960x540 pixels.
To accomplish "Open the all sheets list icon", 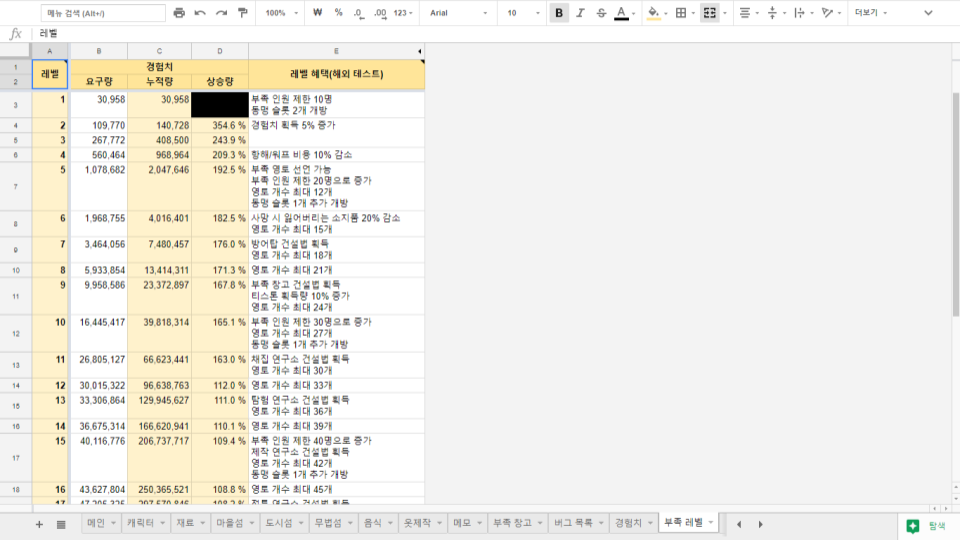I will pyautogui.click(x=61, y=524).
